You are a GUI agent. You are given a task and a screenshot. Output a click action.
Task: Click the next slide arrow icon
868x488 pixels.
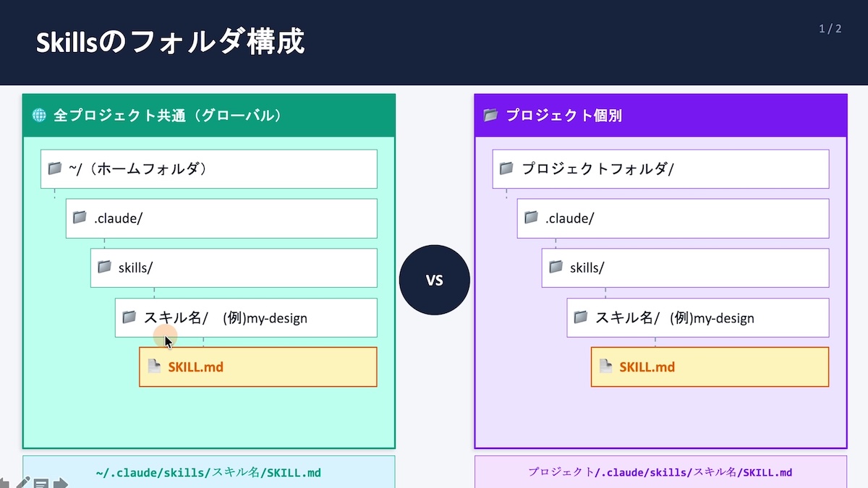coord(60,483)
